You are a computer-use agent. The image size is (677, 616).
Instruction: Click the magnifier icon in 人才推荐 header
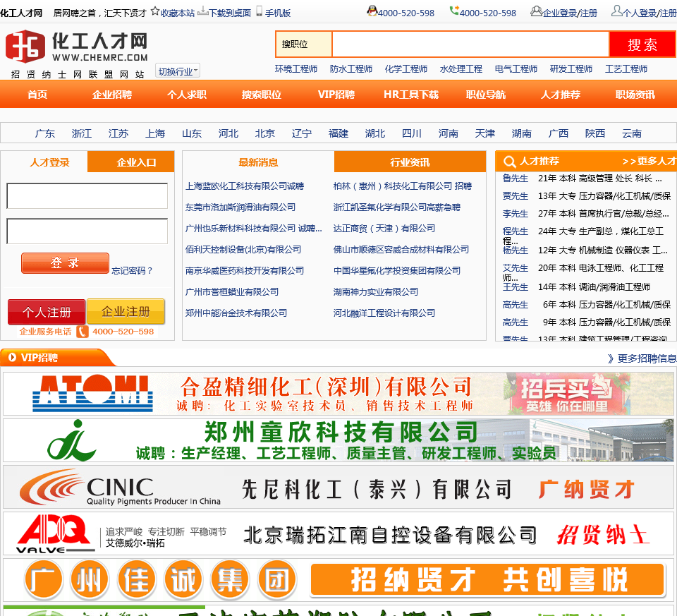coord(509,162)
